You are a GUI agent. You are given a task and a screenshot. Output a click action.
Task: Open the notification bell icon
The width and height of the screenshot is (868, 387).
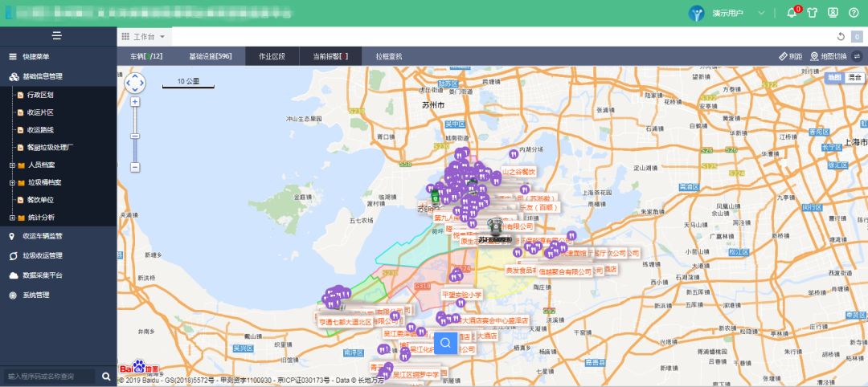(x=791, y=13)
